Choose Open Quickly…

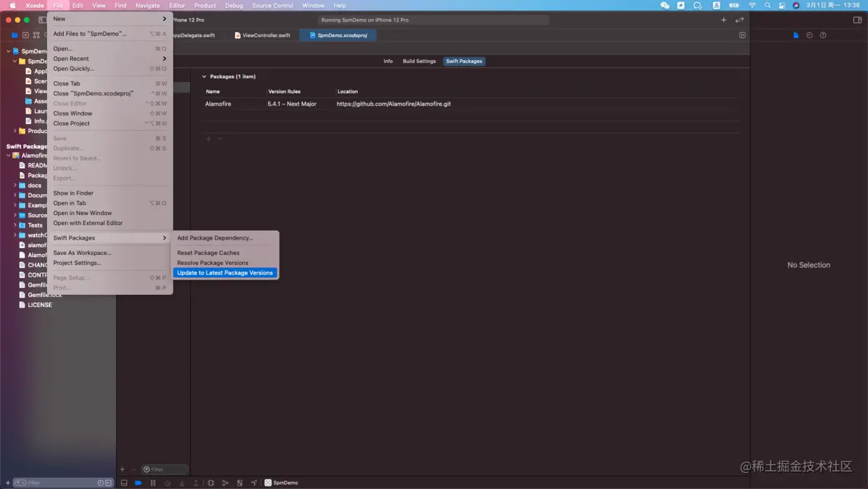(x=110, y=69)
